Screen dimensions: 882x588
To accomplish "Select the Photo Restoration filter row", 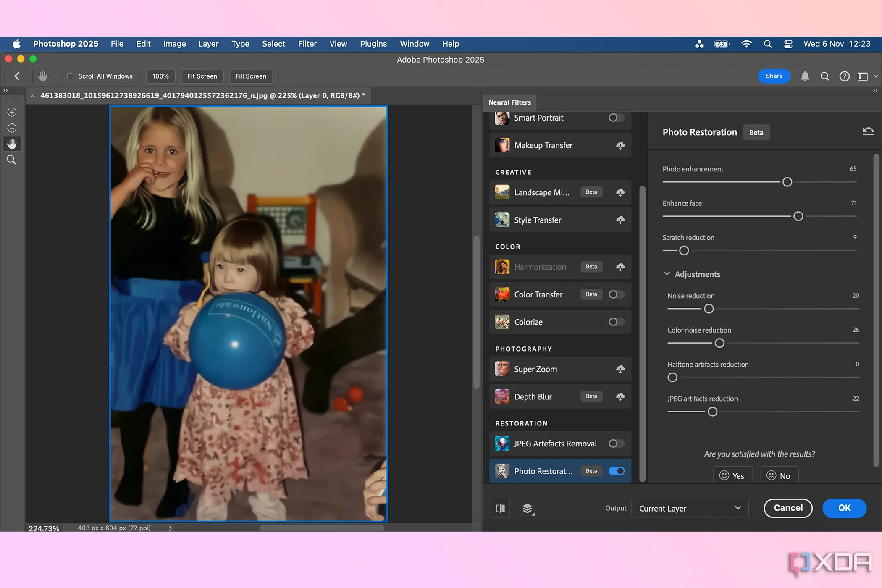I will (x=560, y=471).
